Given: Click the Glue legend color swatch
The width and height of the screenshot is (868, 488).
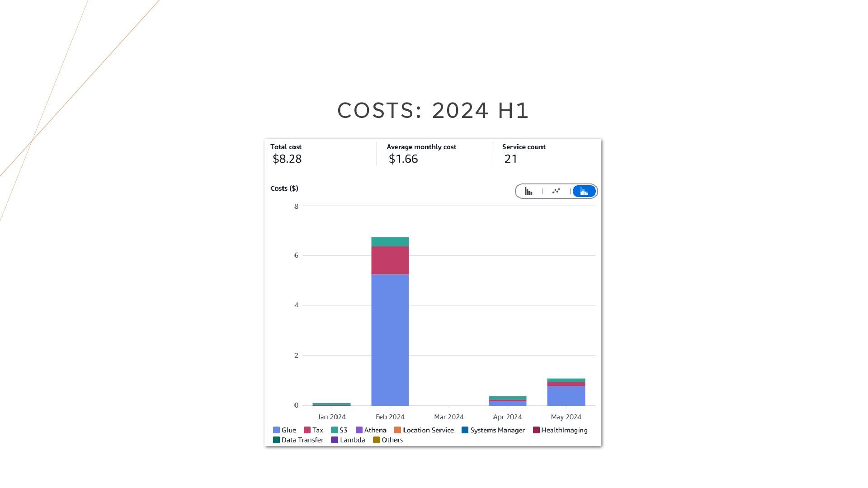Looking at the screenshot, I should point(276,430).
